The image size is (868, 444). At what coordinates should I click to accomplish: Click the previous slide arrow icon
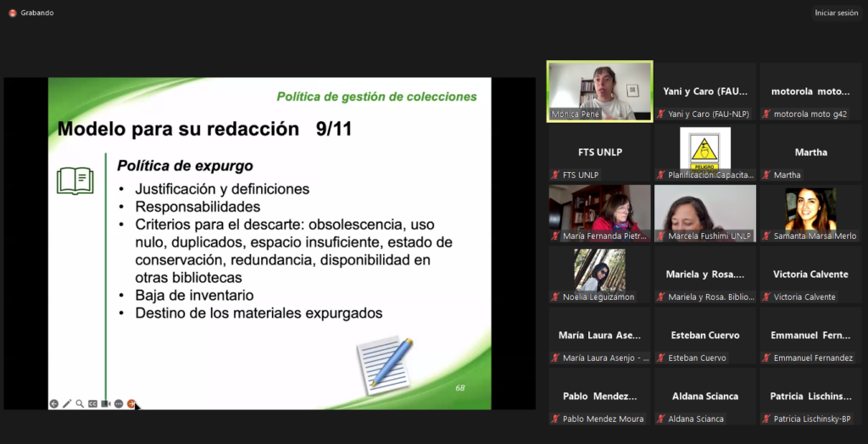coord(54,404)
